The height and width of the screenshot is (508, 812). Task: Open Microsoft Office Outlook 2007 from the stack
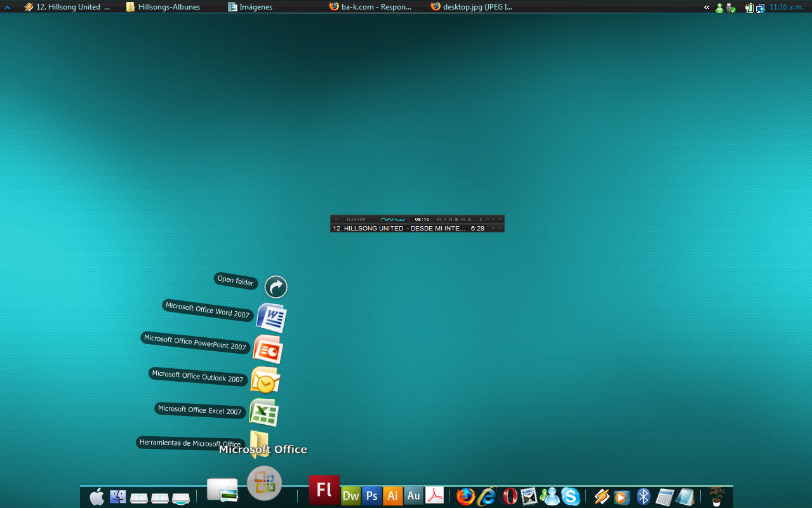[x=265, y=380]
